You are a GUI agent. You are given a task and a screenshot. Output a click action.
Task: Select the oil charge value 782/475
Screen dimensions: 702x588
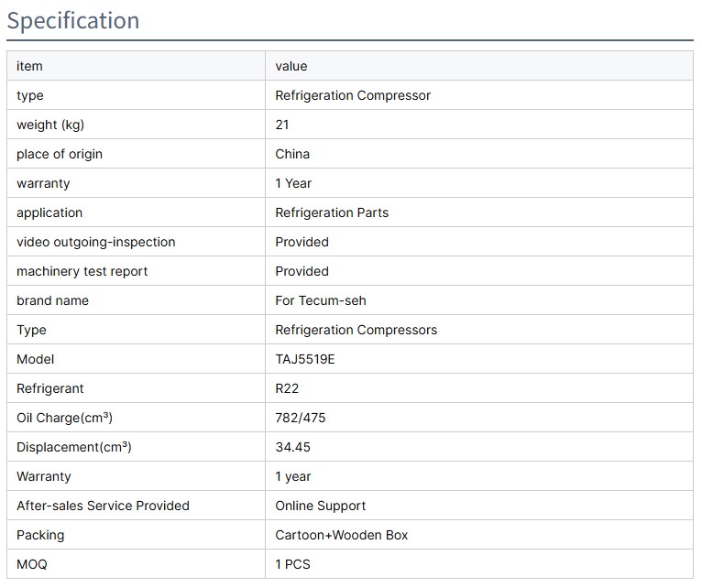pos(301,418)
